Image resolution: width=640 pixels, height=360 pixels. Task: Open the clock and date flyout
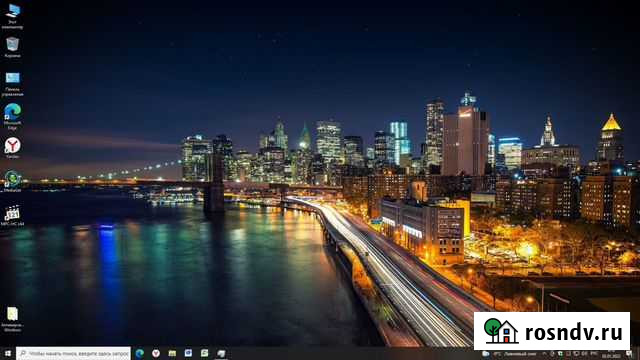(611, 354)
